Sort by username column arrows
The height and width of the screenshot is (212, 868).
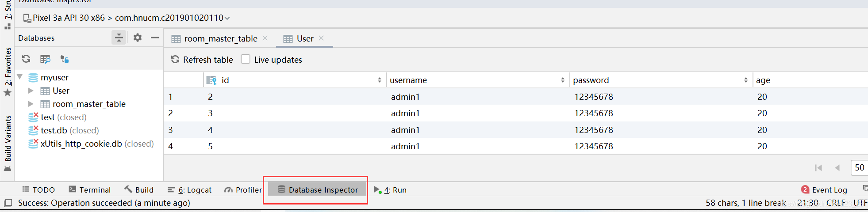pos(563,80)
